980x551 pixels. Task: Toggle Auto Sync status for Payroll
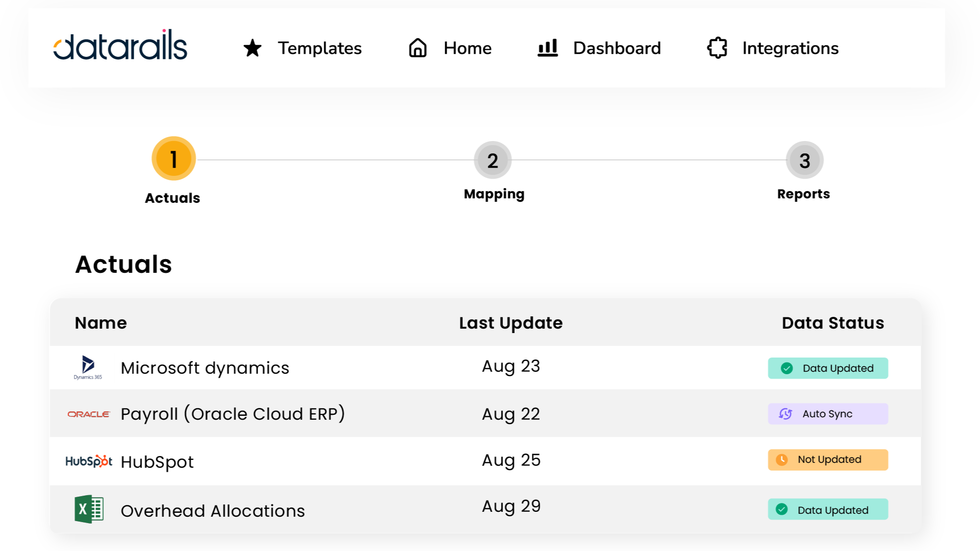828,414
